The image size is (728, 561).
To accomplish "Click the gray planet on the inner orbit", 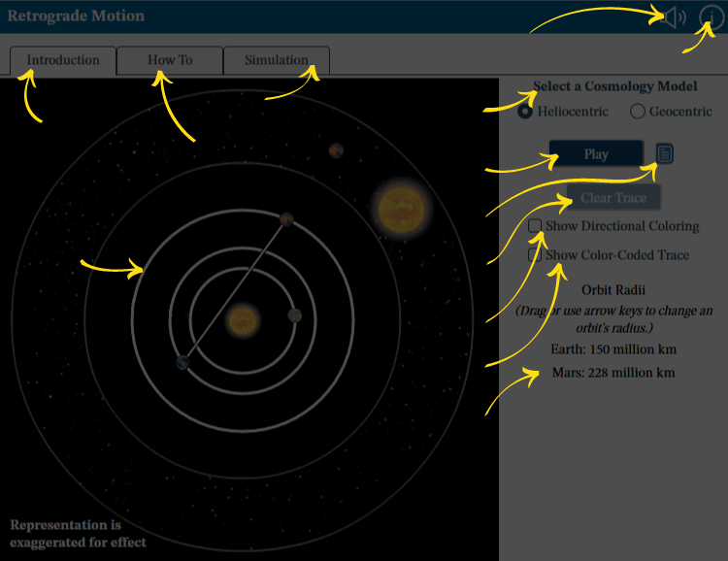I will 295,315.
